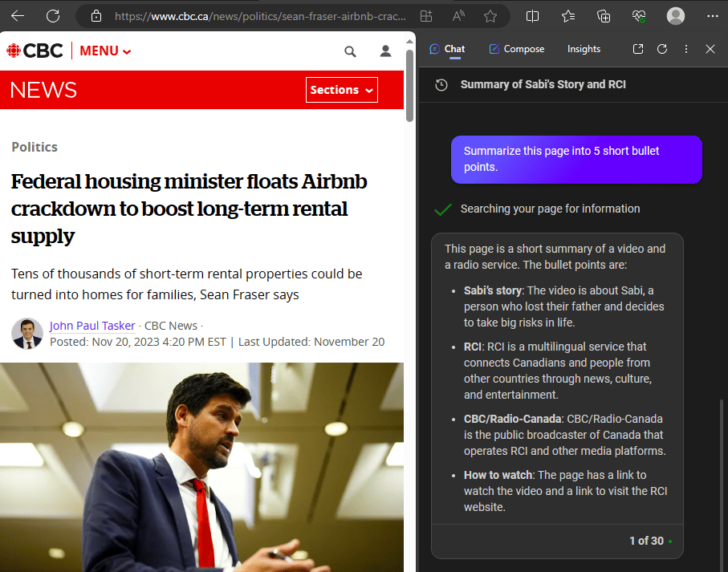The image size is (728, 572).
Task: Open the CBC account sign-in icon
Action: (385, 51)
